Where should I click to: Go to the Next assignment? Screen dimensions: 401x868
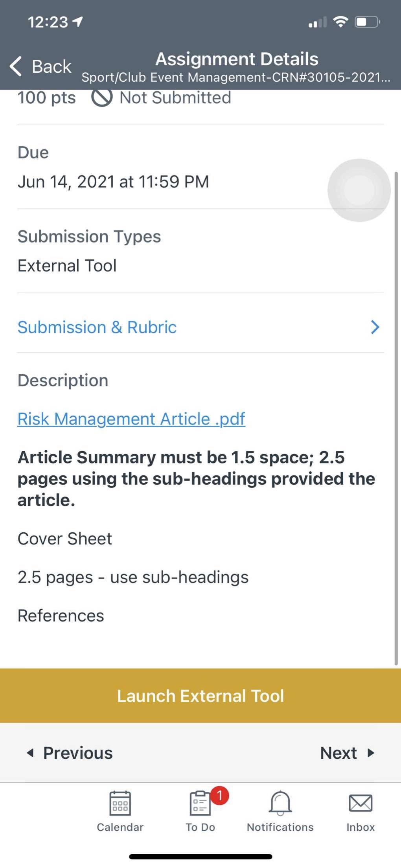(x=348, y=753)
